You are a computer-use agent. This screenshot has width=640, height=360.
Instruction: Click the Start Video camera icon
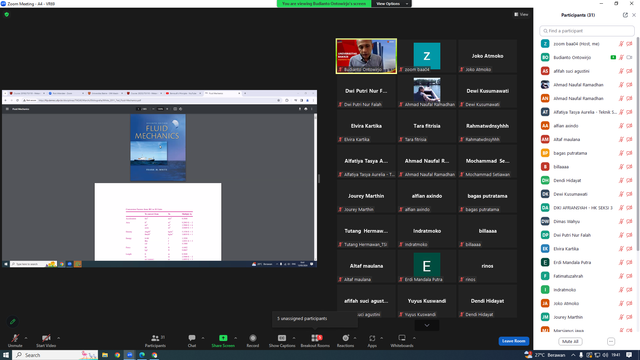pyautogui.click(x=46, y=338)
